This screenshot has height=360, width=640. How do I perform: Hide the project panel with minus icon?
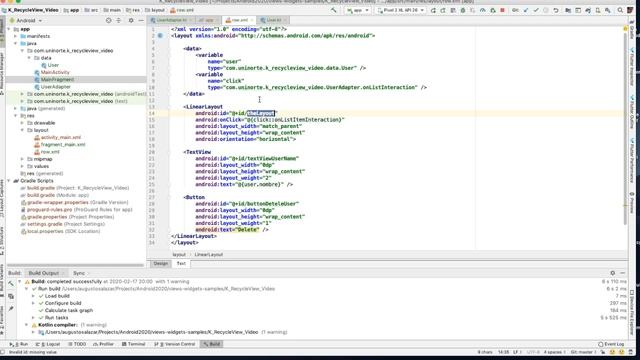pos(141,20)
